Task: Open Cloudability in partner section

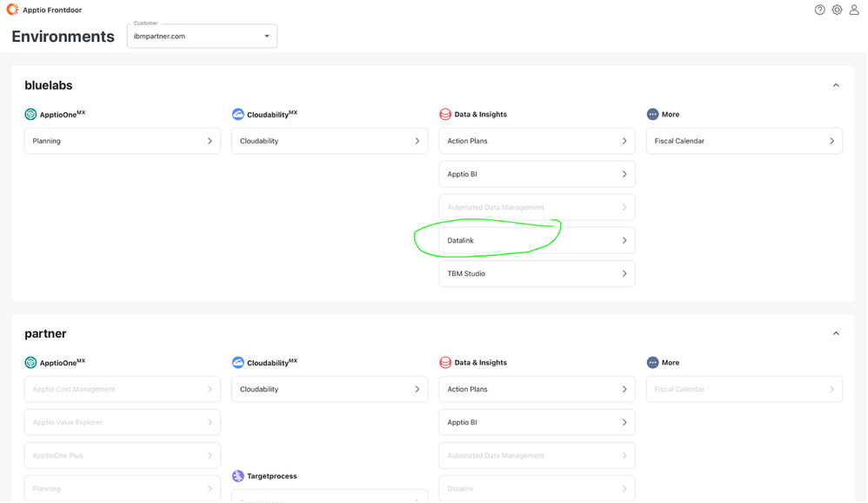Action: tap(330, 389)
